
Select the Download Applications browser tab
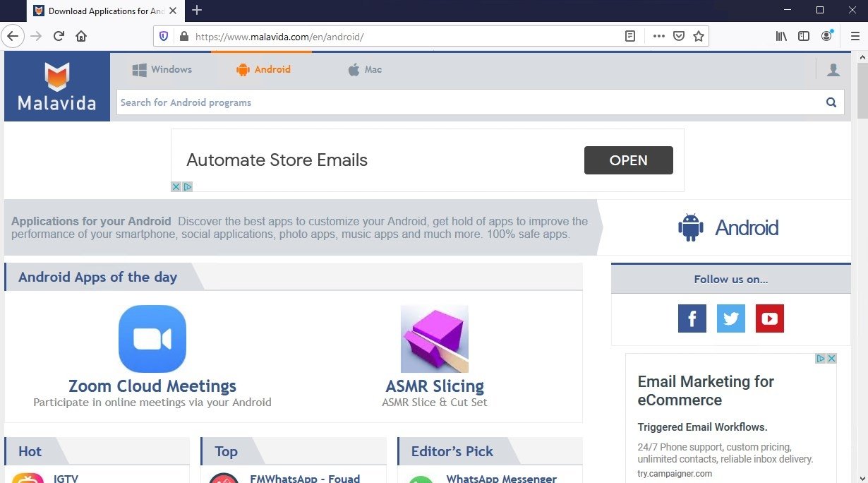(x=105, y=11)
